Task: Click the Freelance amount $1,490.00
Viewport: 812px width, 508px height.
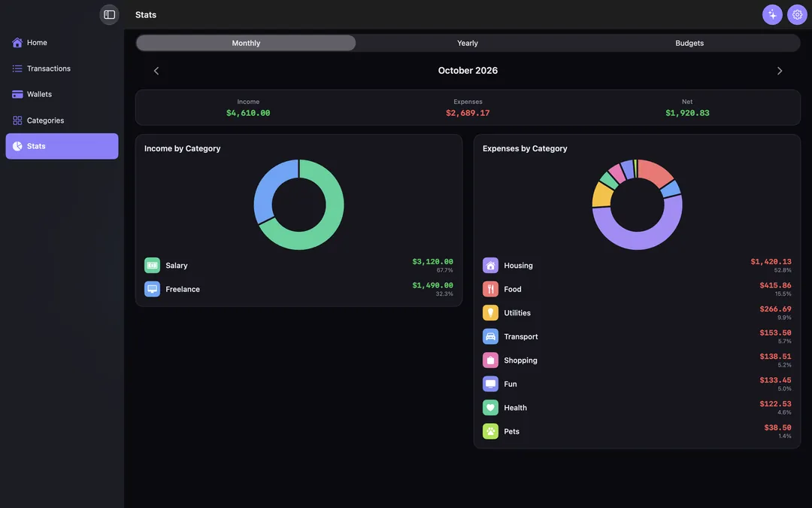Action: tap(432, 286)
